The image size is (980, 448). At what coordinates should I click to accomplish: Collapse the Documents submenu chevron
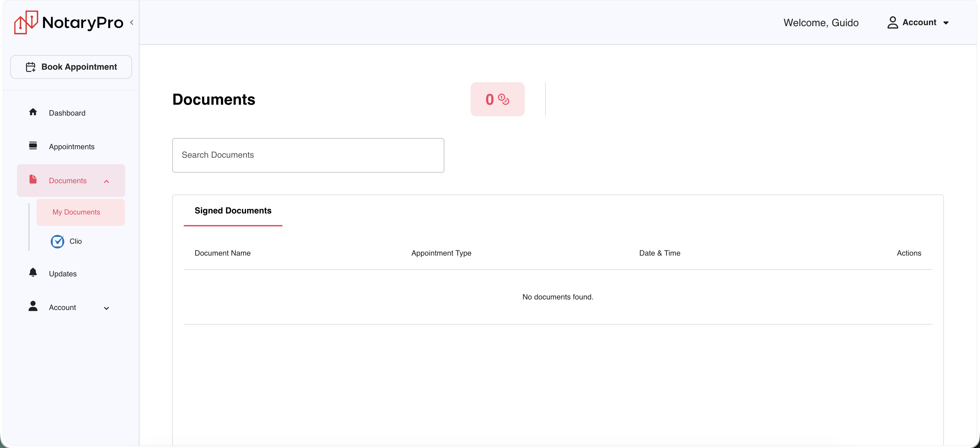(107, 181)
